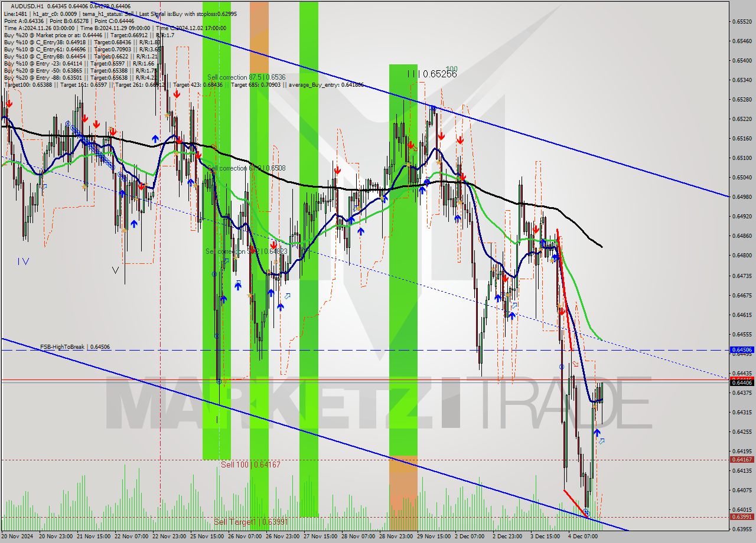Screen dimensions: 756x543
Task: Click 0.64255 on the price scale
Action: click(742, 431)
